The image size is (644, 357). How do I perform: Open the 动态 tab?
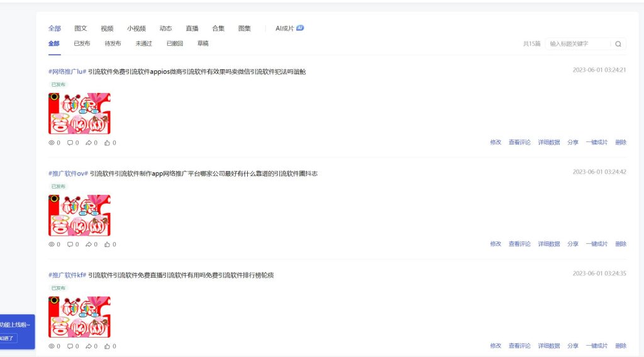[x=165, y=28]
